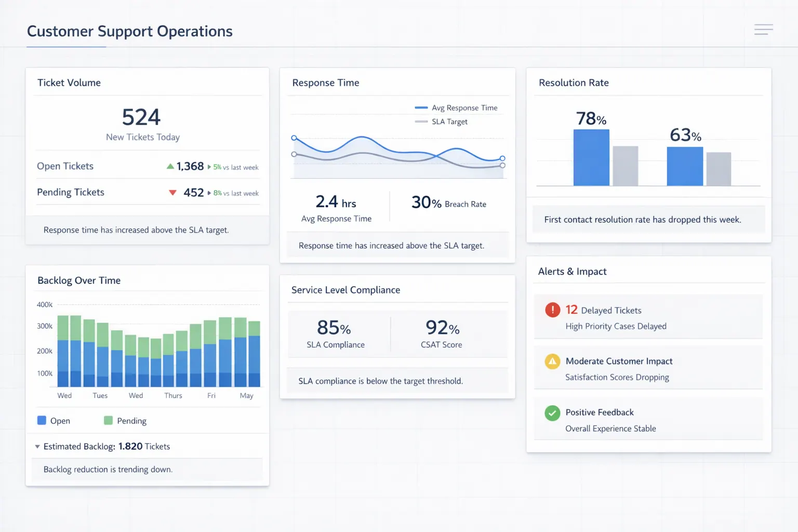Click the red Delayed Tickets alert icon
798x532 pixels.
(552, 310)
